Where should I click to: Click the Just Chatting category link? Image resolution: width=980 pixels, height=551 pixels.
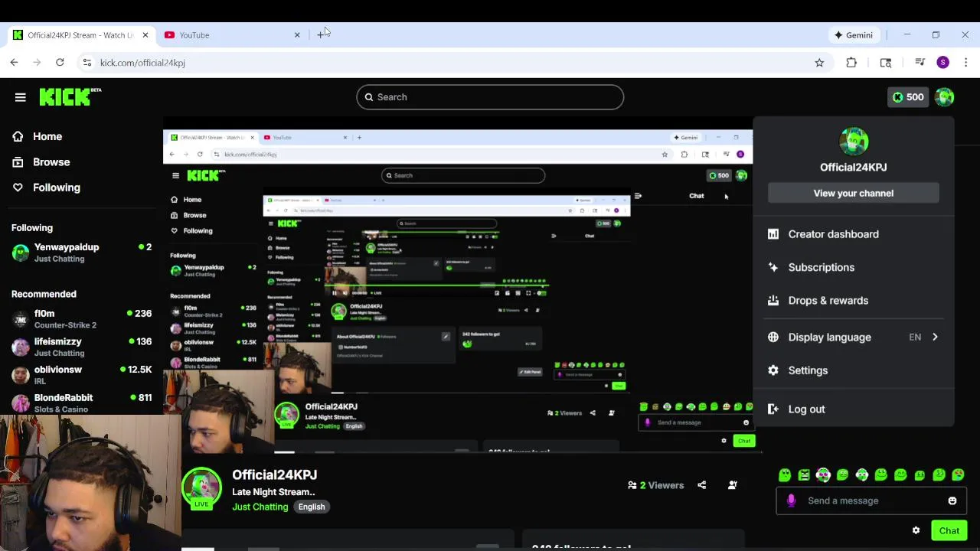pos(260,507)
